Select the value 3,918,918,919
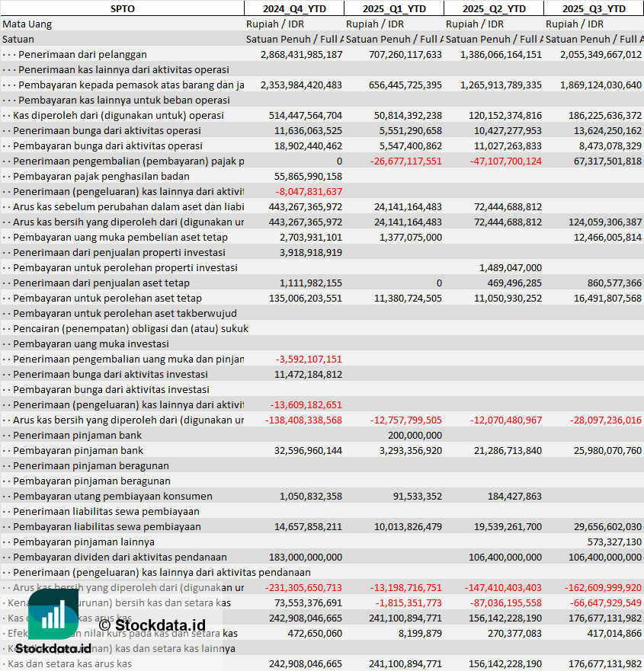This screenshot has height=671, width=644. point(311,252)
